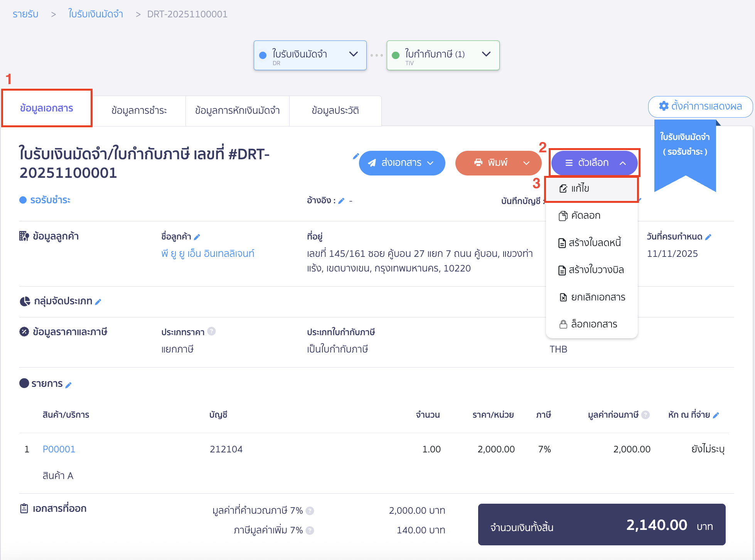Image resolution: width=755 pixels, height=560 pixels.
Task: Expand the ใบกำกับภาษี (1) TIV dropdown
Action: tap(486, 54)
